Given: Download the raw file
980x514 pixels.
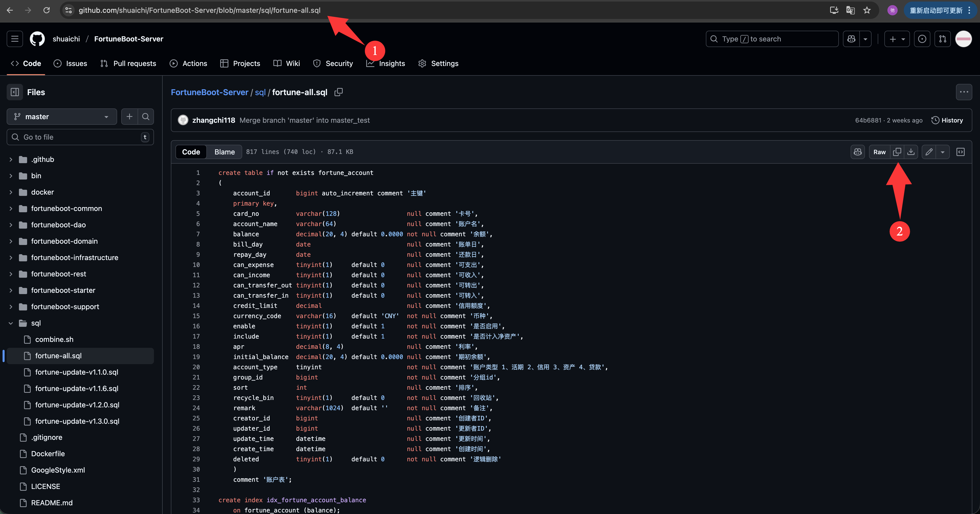Looking at the screenshot, I should (x=911, y=152).
